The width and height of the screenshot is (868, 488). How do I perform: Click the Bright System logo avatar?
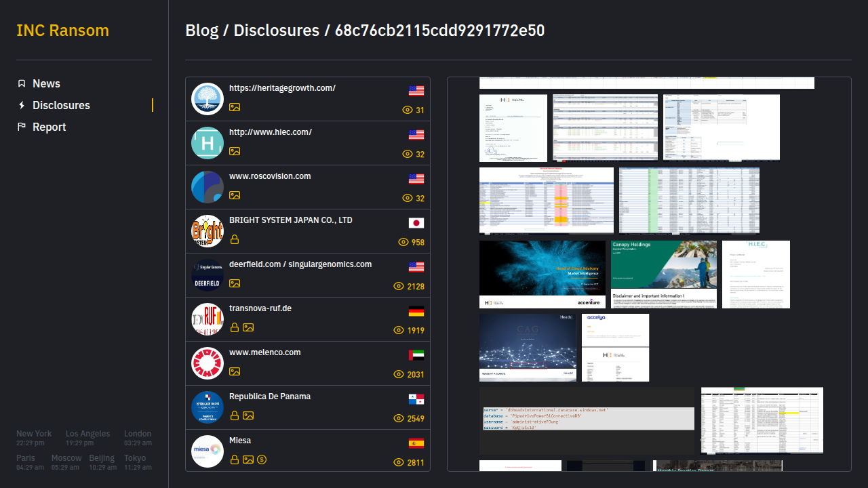(x=208, y=231)
